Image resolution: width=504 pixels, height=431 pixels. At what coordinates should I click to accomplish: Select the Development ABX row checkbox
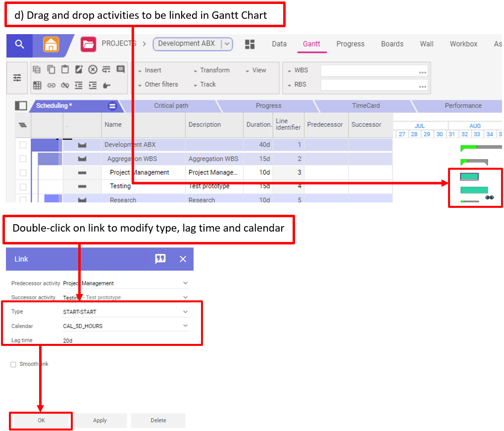pos(23,145)
